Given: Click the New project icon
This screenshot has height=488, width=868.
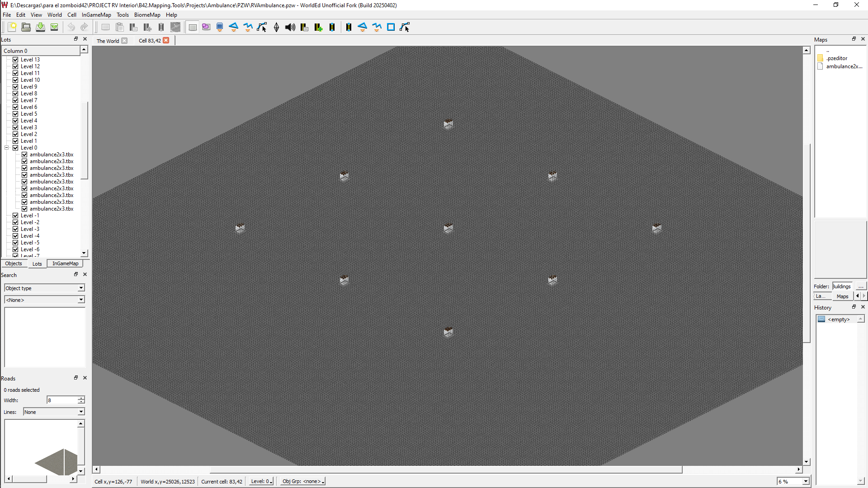Looking at the screenshot, I should click(x=12, y=27).
